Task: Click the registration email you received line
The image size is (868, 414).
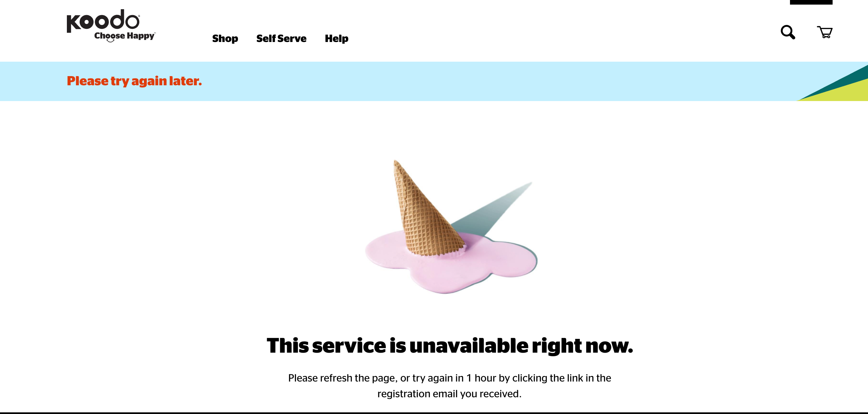Action: coord(449,394)
